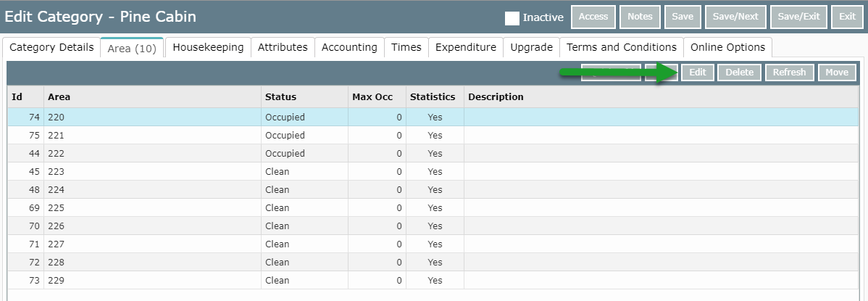Viewport: 868px width, 301px height.
Task: Open the Access button
Action: click(x=593, y=17)
